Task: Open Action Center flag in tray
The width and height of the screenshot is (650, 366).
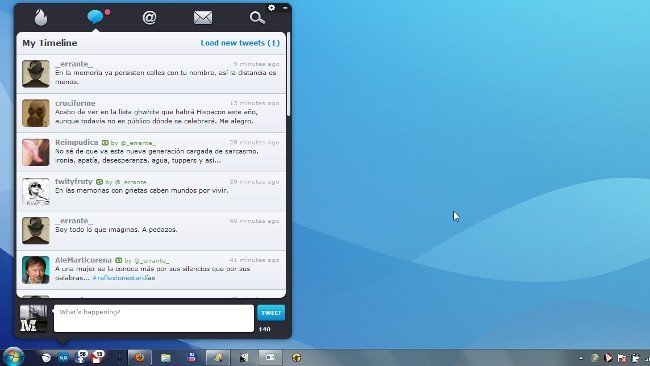Action: coord(621,358)
